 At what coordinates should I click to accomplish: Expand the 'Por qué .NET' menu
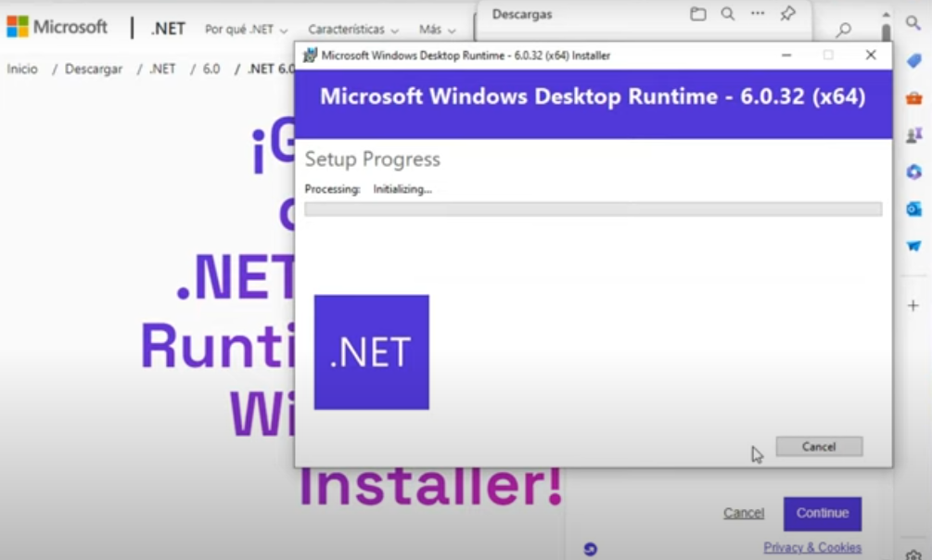click(x=246, y=29)
